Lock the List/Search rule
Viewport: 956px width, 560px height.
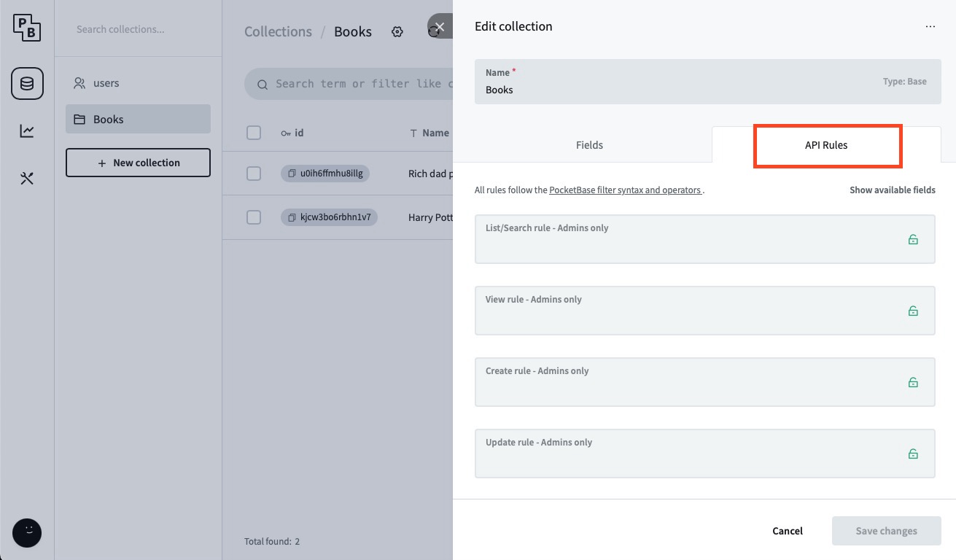tap(912, 238)
